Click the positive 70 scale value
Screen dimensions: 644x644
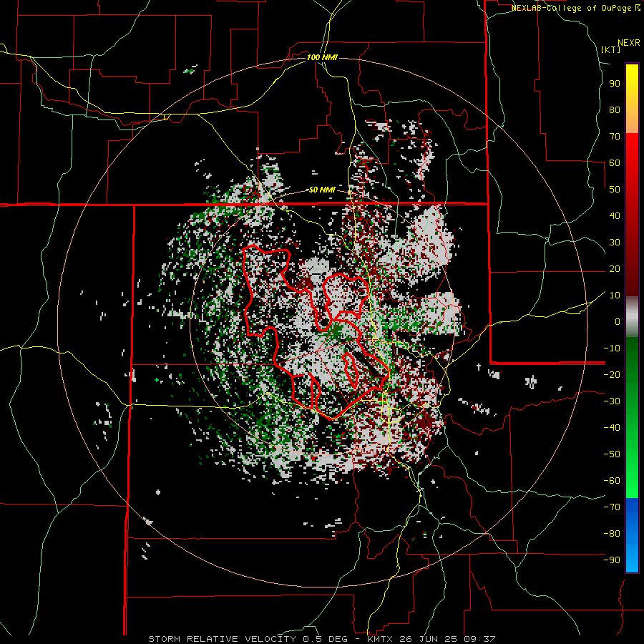615,137
